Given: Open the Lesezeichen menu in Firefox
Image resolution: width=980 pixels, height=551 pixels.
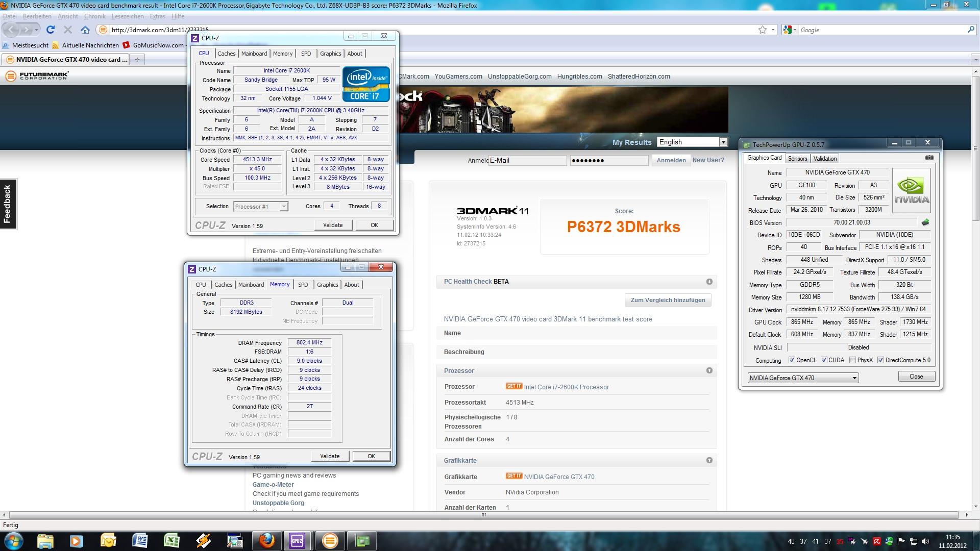Looking at the screenshot, I should [x=128, y=16].
